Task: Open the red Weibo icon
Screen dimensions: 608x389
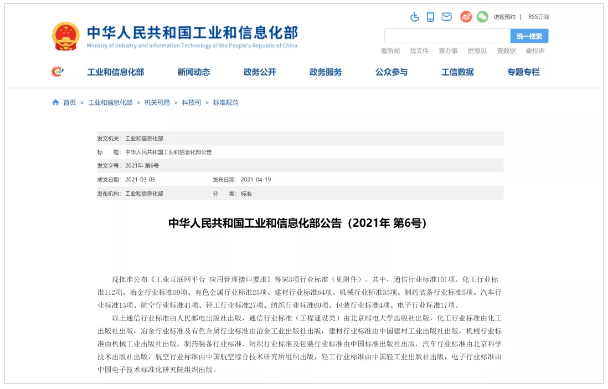Action: tap(466, 17)
